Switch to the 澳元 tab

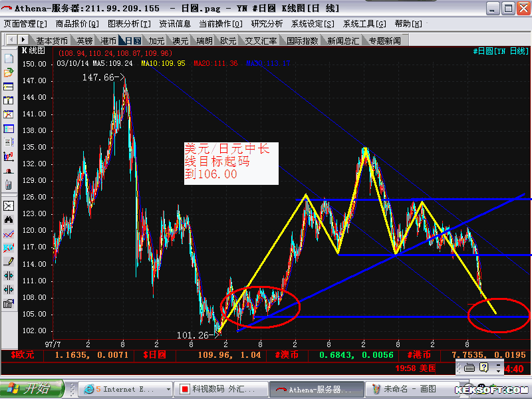coord(180,41)
